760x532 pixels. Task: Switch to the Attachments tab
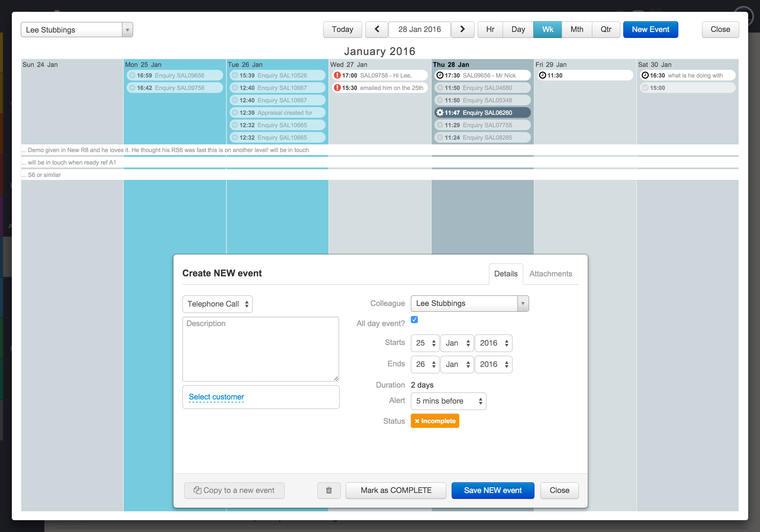pos(550,274)
